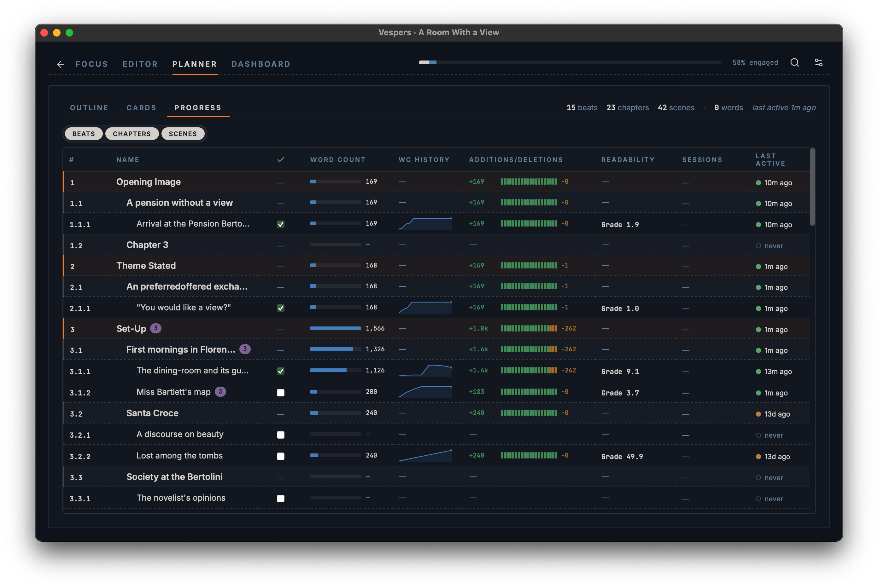Switch to the EDITOR tab
The height and width of the screenshot is (588, 878).
[x=140, y=64]
